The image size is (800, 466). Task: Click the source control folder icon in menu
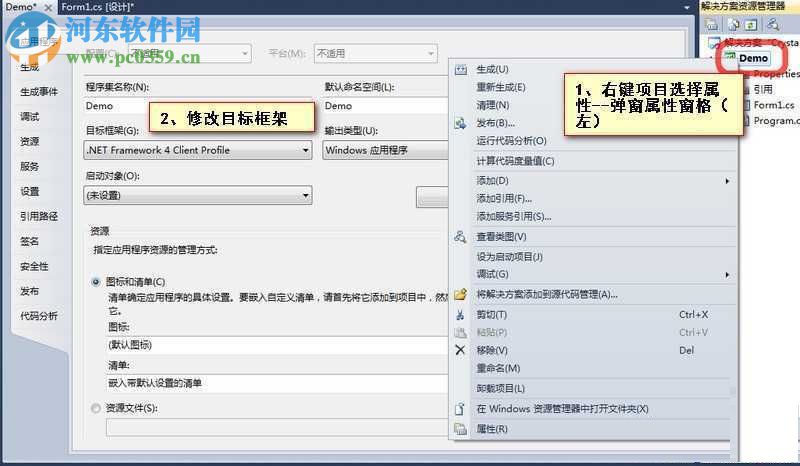coord(460,294)
